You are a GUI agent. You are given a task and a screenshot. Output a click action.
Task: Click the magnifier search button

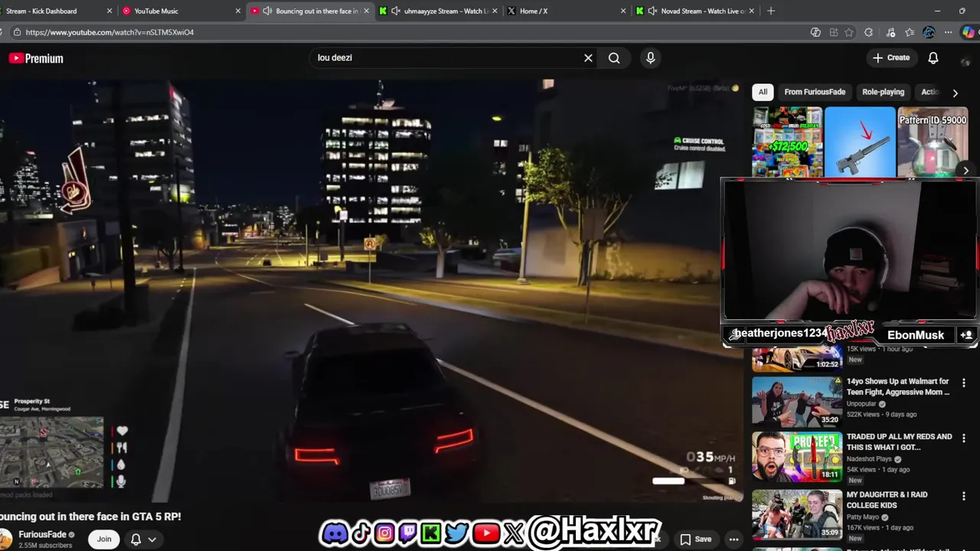[x=614, y=58]
